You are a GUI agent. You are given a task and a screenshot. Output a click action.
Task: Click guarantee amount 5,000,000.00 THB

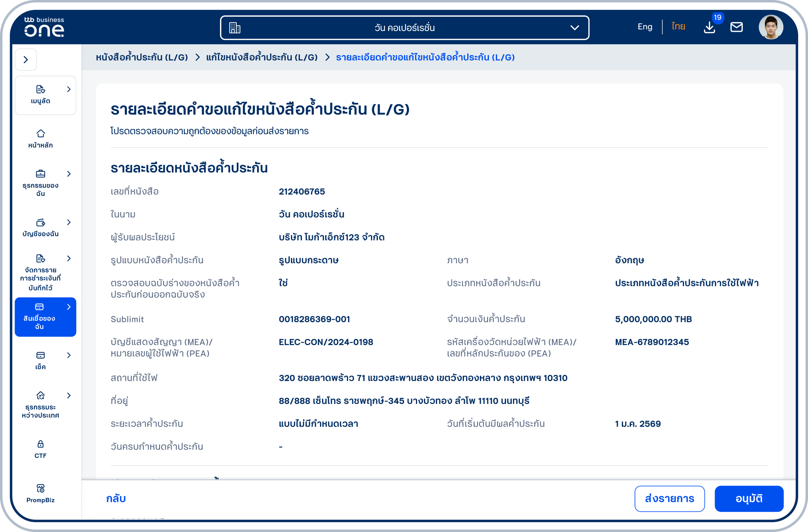pos(653,319)
